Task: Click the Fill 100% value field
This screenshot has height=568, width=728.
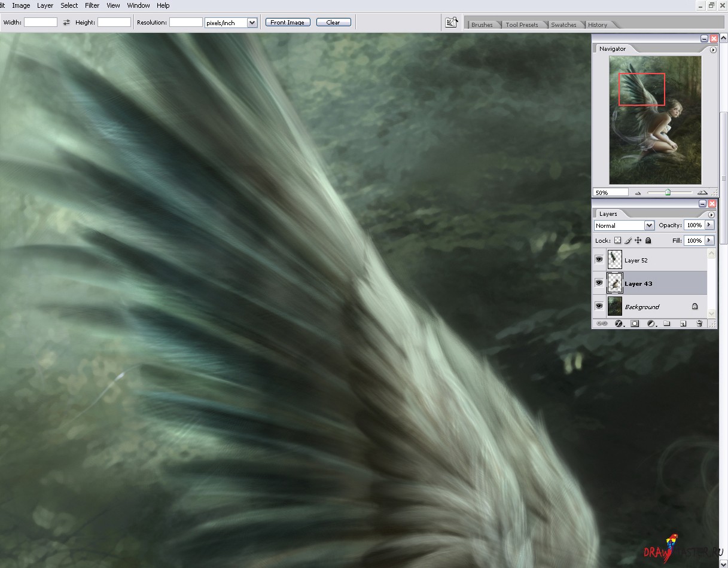Action: coord(694,240)
